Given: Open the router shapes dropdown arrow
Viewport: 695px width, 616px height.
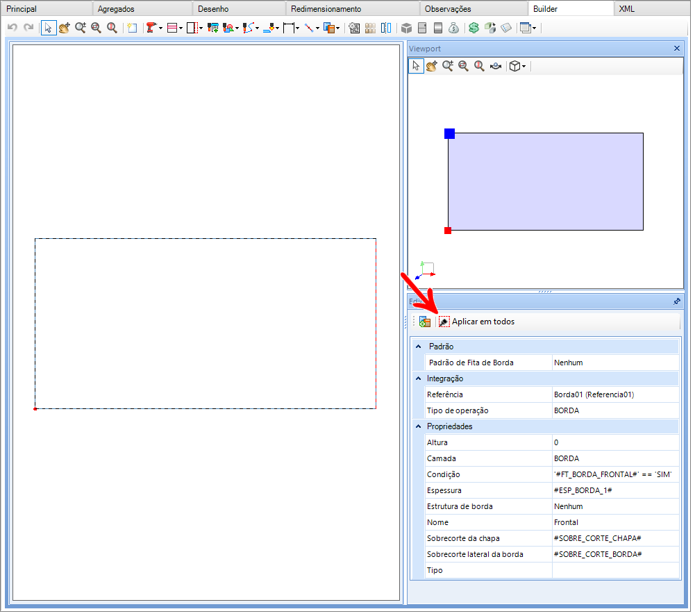Looking at the screenshot, I should point(237,28).
